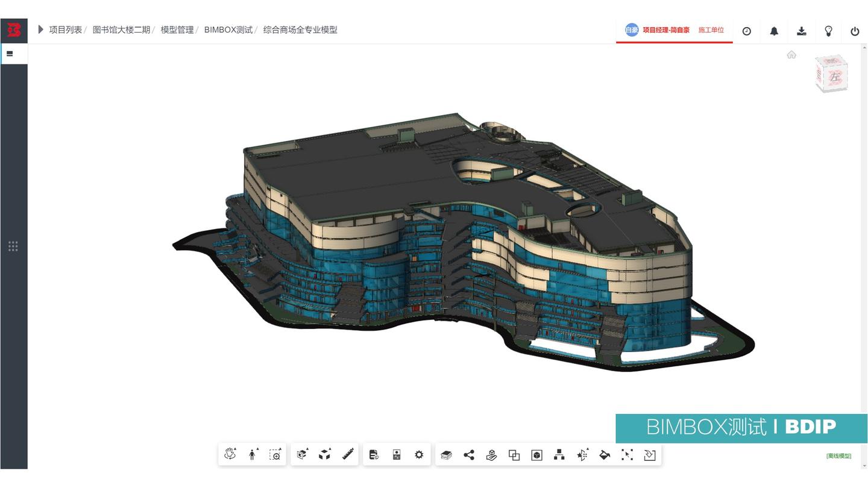Toggle the left sidebar panel open

[x=10, y=54]
